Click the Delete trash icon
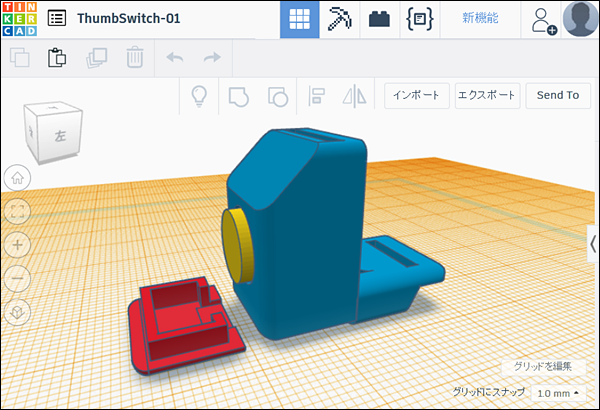600x410 pixels. 135,57
